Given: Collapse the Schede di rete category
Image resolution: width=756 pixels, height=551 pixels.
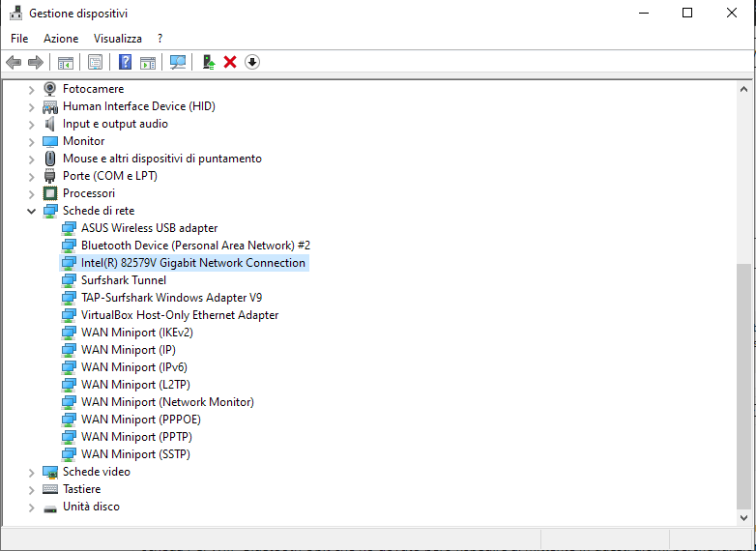Looking at the screenshot, I should [x=31, y=211].
